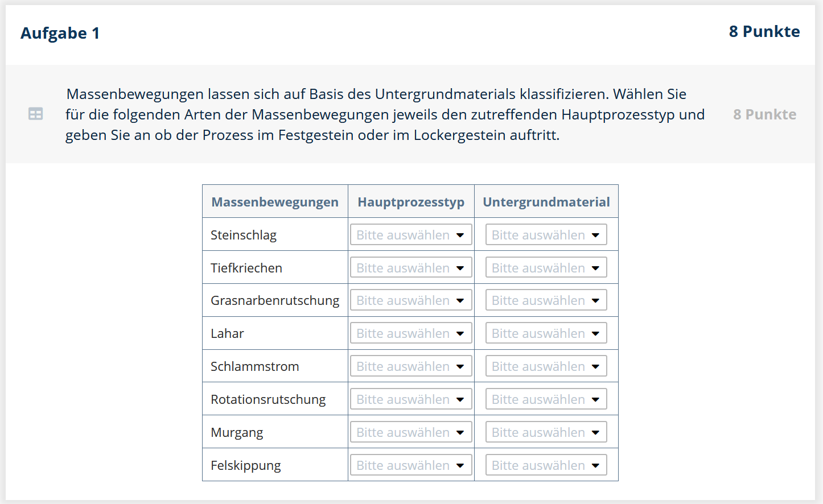Image resolution: width=823 pixels, height=504 pixels.
Task: Open Untergrundmaterial dropdown for Rotationsrutschung
Action: tap(546, 399)
